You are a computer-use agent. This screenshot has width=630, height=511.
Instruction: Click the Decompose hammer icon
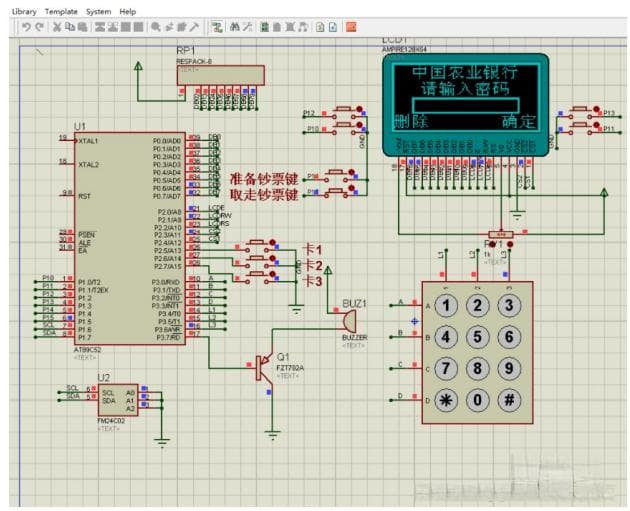pyautogui.click(x=194, y=27)
